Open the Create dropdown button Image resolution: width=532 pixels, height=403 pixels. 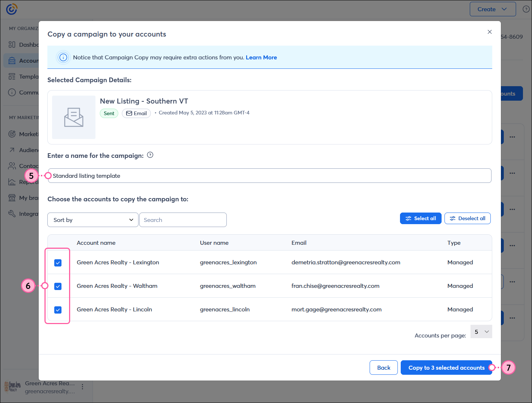pyautogui.click(x=493, y=9)
